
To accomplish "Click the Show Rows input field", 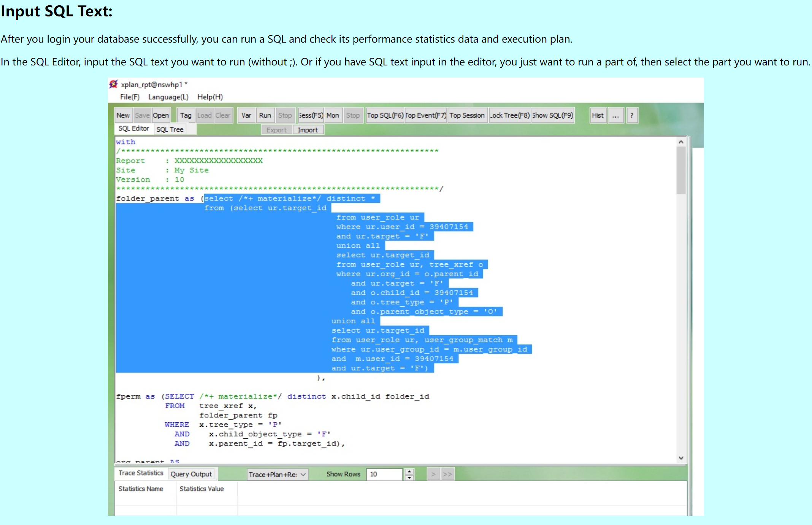I will 384,474.
